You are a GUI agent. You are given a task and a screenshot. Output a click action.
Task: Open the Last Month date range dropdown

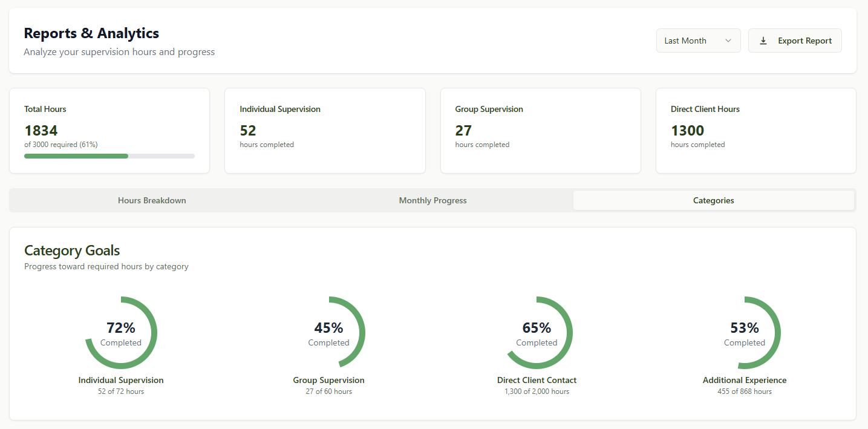coord(698,41)
